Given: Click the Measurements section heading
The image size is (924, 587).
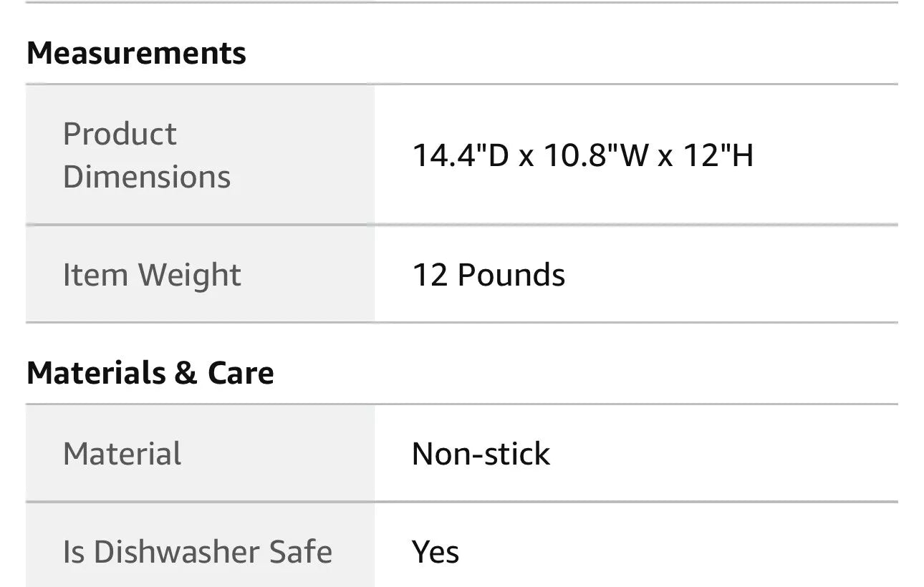Looking at the screenshot, I should click(136, 54).
